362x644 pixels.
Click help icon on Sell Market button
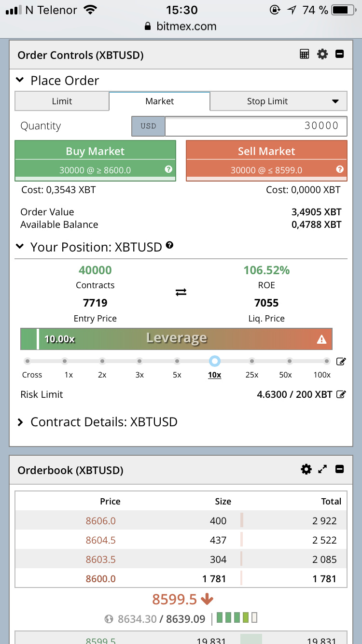click(x=340, y=169)
